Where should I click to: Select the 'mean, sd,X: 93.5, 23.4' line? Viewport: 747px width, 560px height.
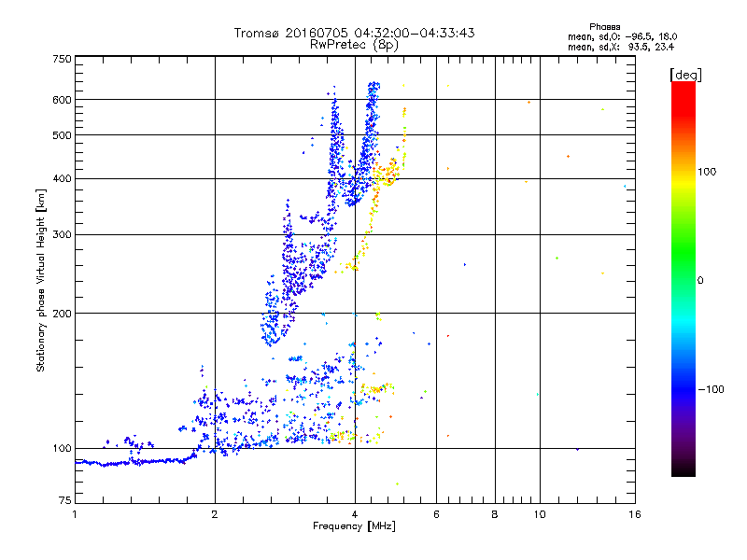621,47
